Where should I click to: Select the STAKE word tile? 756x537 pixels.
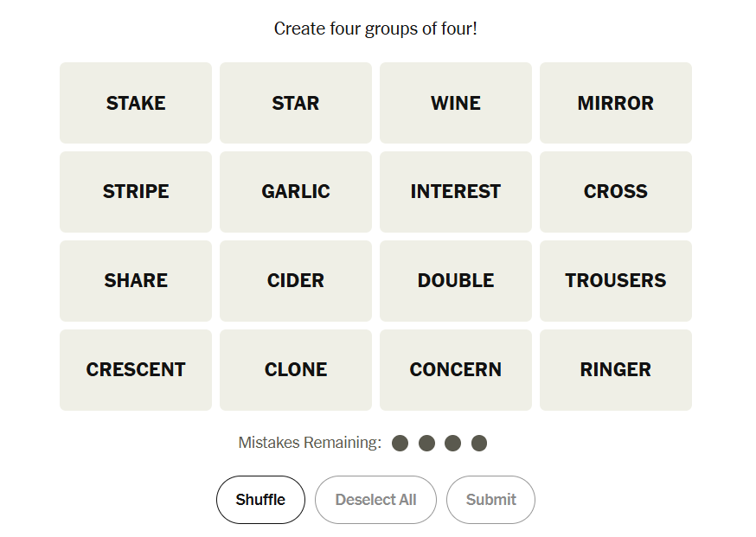(136, 103)
